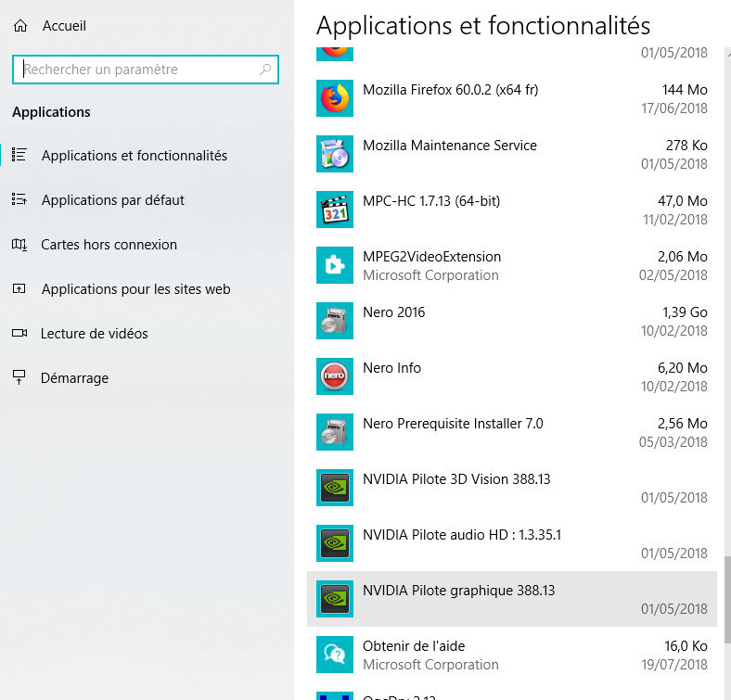Select Nero Prerequisite Installer 7.0
The width and height of the screenshot is (731, 700).
pyautogui.click(x=512, y=432)
